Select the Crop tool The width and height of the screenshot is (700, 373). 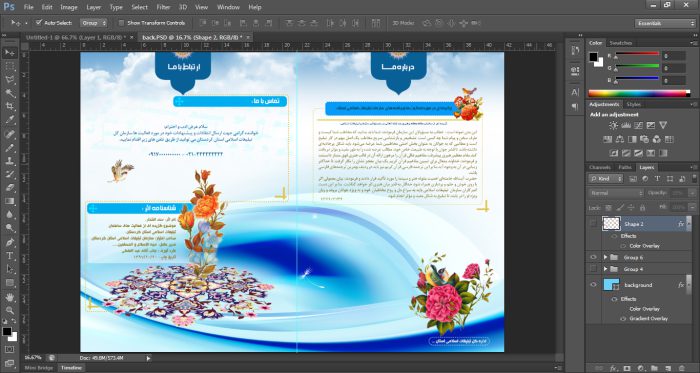click(10, 107)
